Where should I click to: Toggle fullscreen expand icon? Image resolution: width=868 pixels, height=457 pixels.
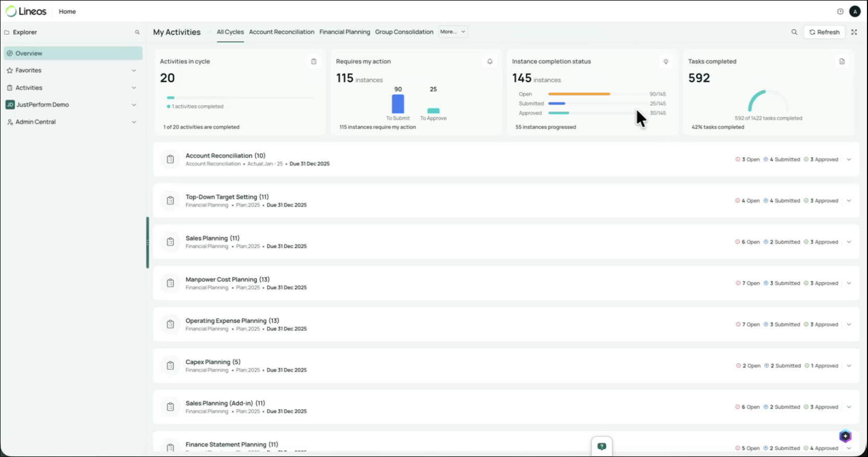[x=854, y=32]
